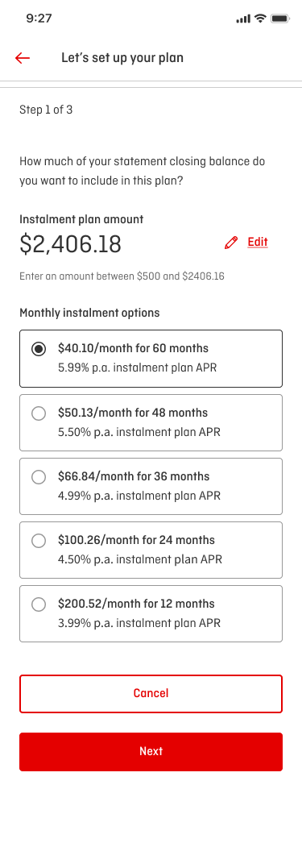
Task: Tap the battery indicator icon
Action: [280, 19]
